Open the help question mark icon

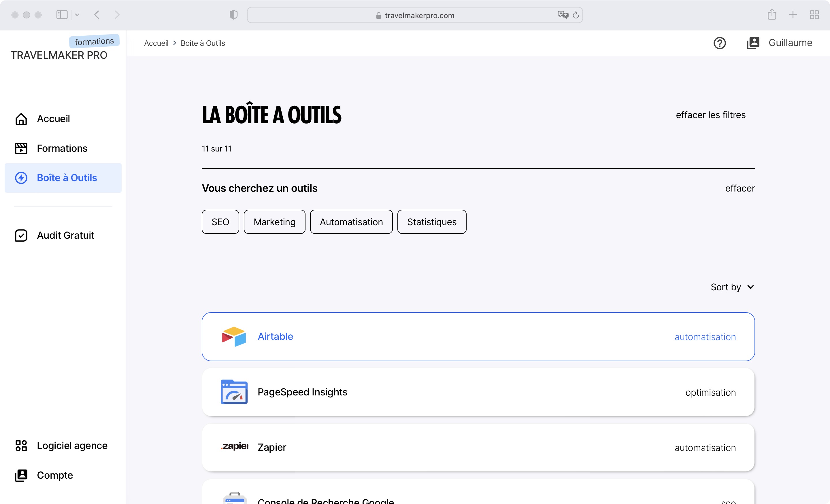tap(720, 43)
